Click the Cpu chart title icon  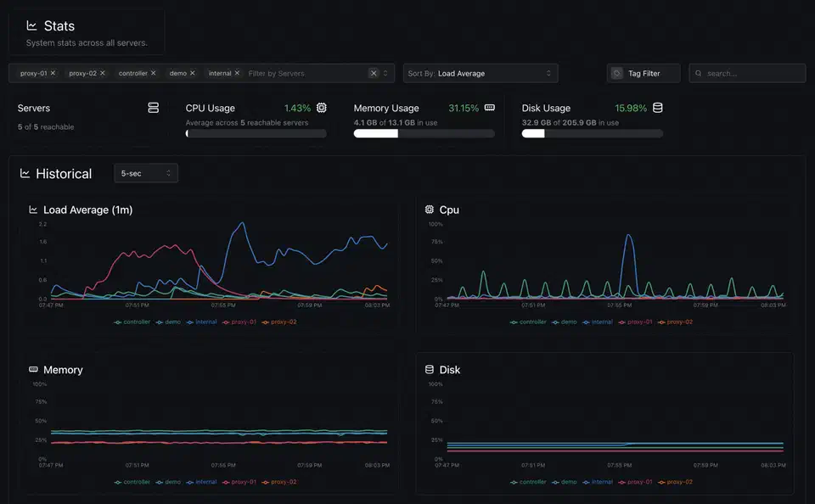click(429, 210)
